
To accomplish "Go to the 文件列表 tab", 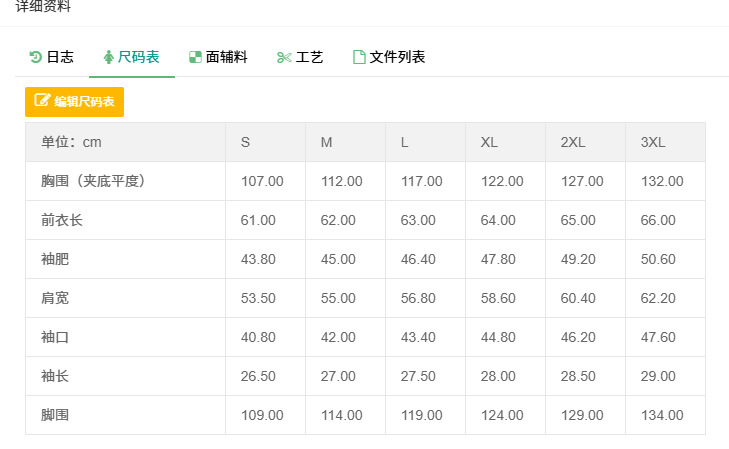I will point(397,57).
